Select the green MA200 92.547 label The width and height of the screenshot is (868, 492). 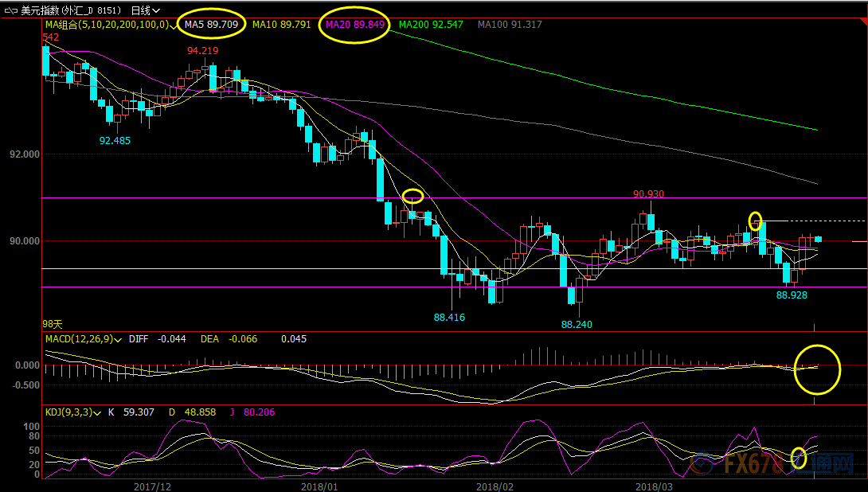coord(431,25)
